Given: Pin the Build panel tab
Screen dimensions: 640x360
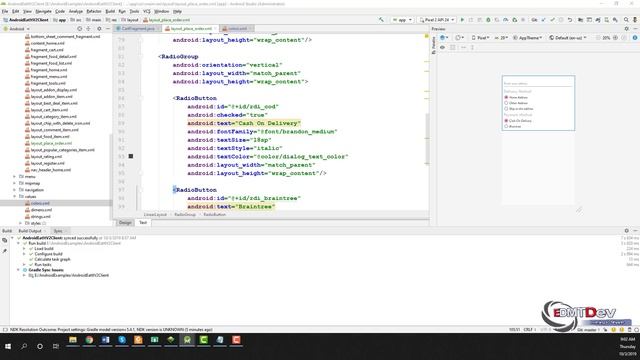Looking at the screenshot, I should click(x=4, y=251).
